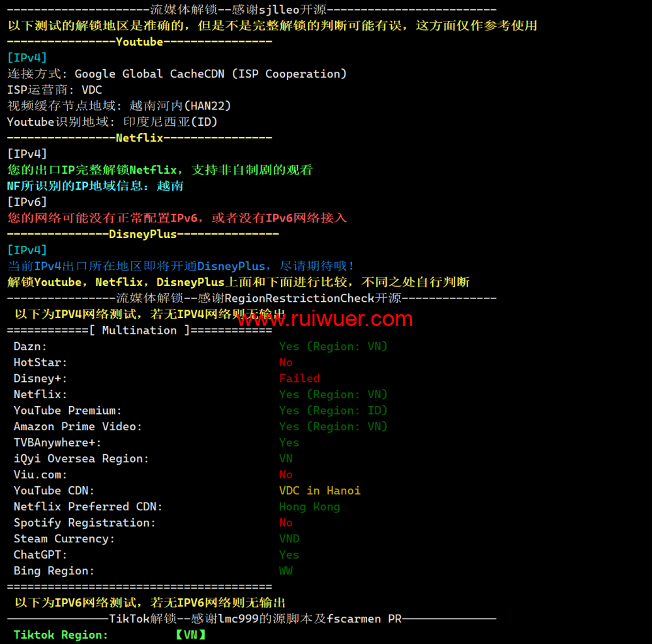Select YouTube Premium Region ID result
This screenshot has width=652, height=644.
333,411
